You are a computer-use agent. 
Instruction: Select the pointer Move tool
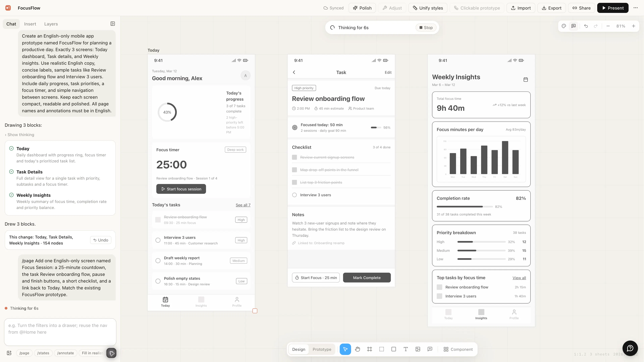pyautogui.click(x=345, y=349)
